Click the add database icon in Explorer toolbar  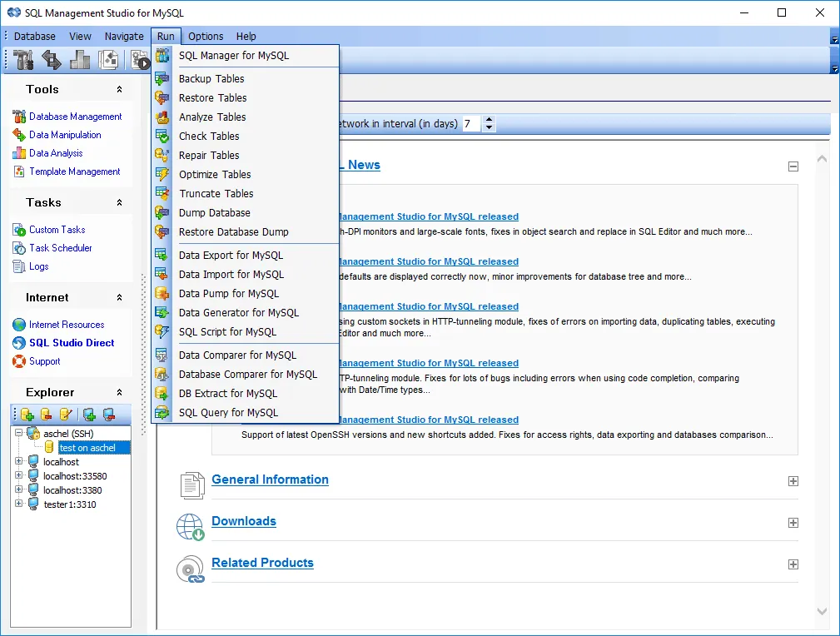(x=27, y=415)
